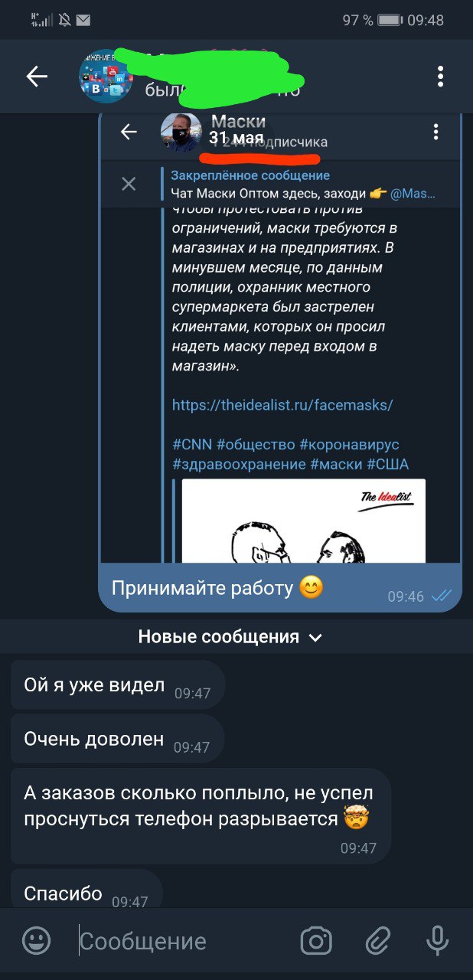473x980 pixels.
Task: Tap the Закреплённое сообщение pinned banner
Action: point(302,184)
